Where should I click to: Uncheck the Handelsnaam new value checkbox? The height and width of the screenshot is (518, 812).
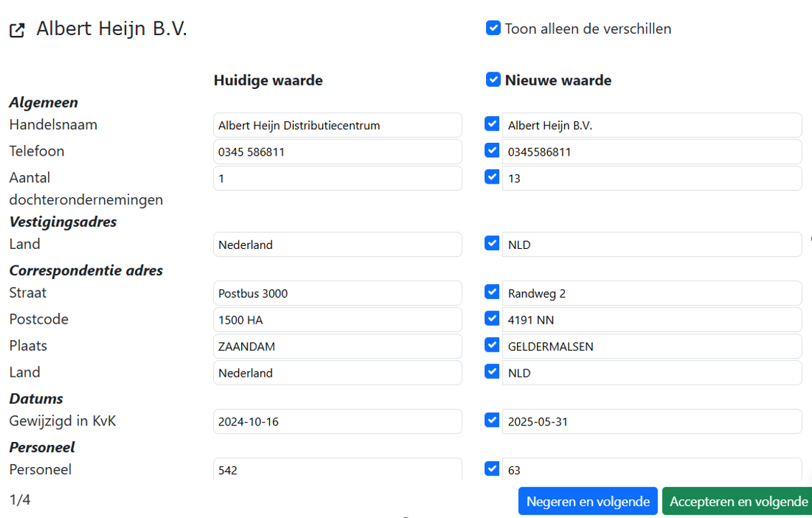[492, 124]
